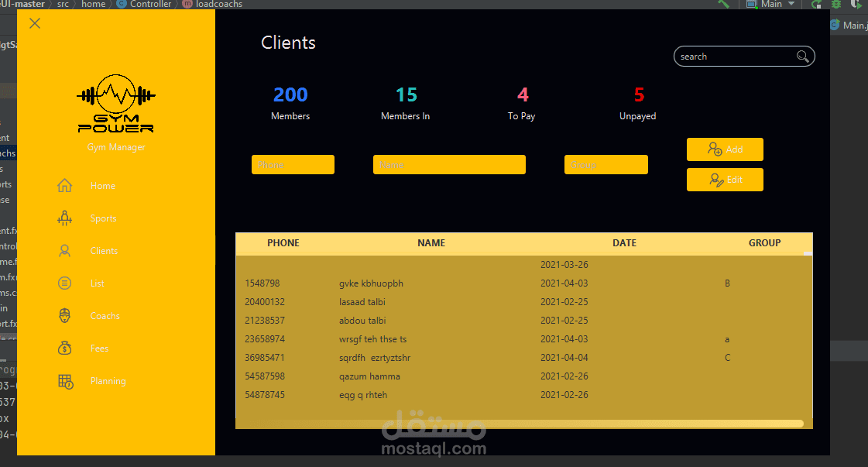Select the add-user icon on Add button
Image resolution: width=868 pixels, height=467 pixels.
pos(715,149)
